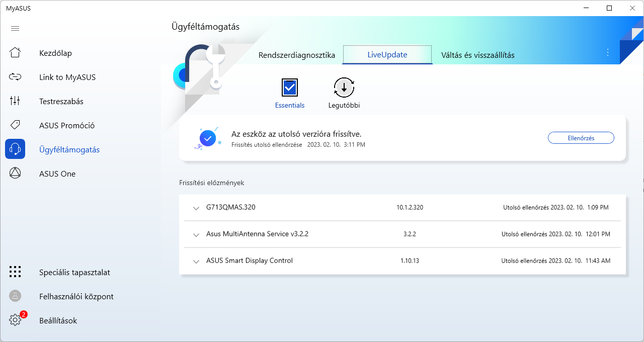Click the Testreszabás sliders icon

click(x=15, y=101)
